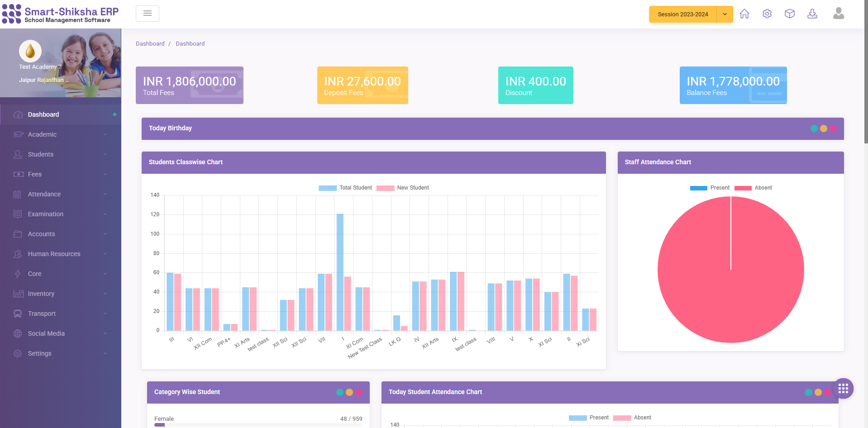868x428 pixels.
Task: Click the download icon in header
Action: [x=812, y=14]
